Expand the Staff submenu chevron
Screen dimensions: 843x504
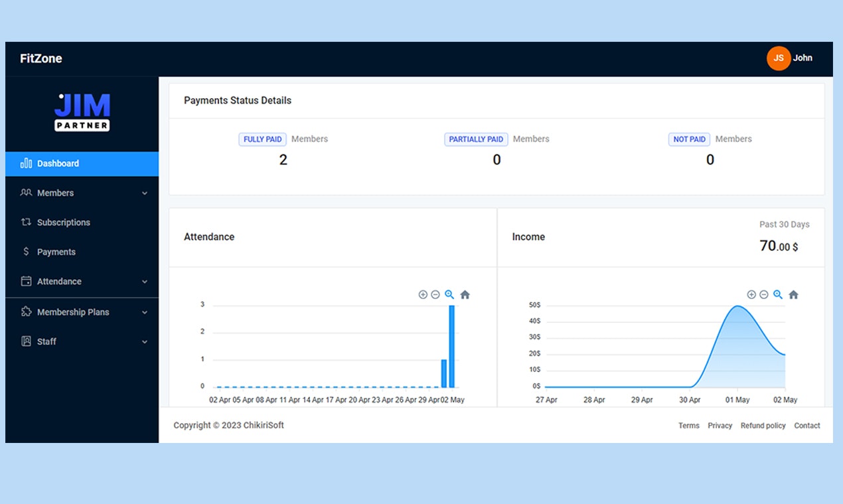pyautogui.click(x=145, y=342)
